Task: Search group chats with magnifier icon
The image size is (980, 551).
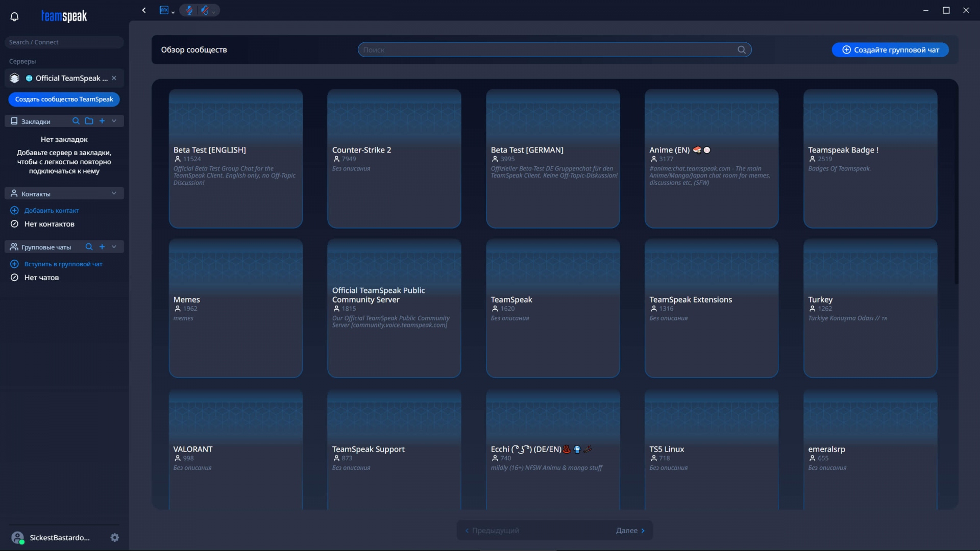Action: click(x=89, y=247)
